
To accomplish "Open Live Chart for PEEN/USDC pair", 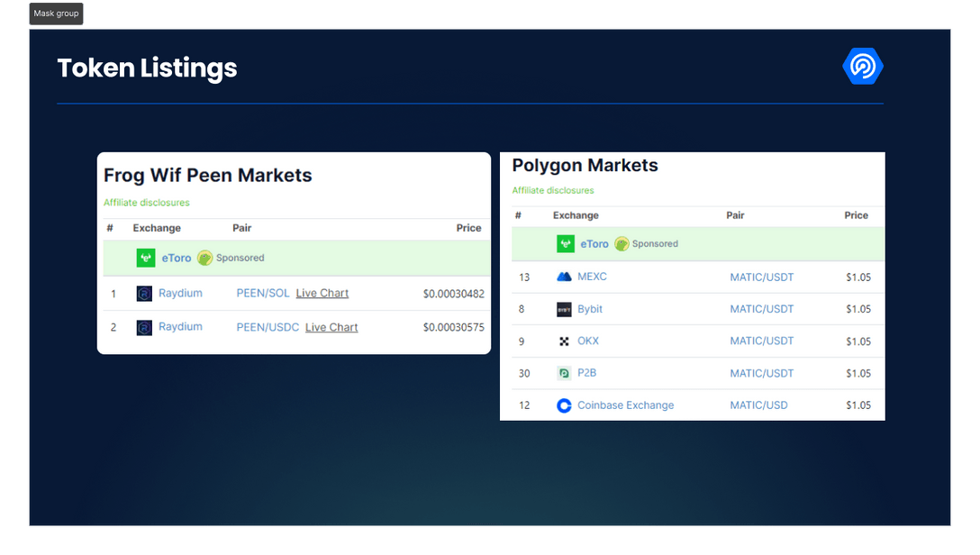I will point(331,327).
